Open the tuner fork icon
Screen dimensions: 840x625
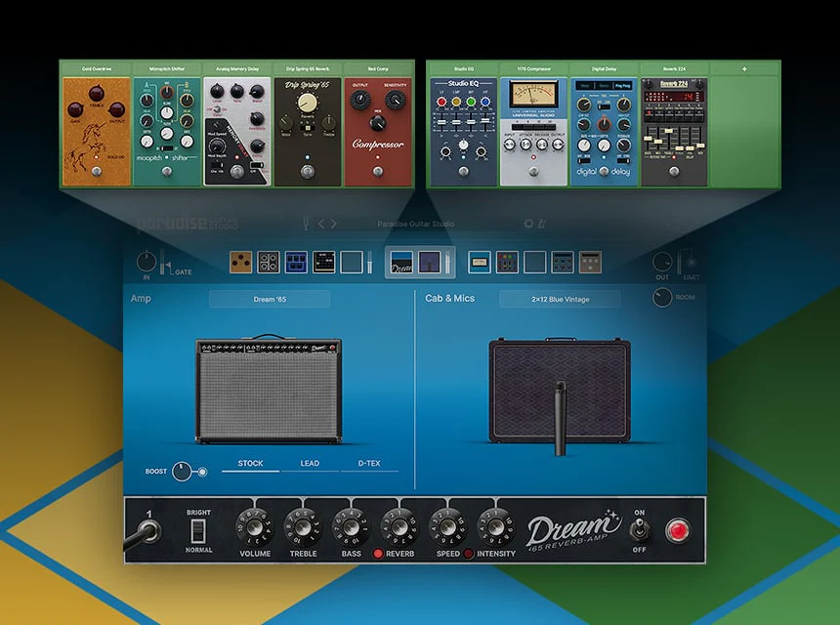click(x=306, y=224)
